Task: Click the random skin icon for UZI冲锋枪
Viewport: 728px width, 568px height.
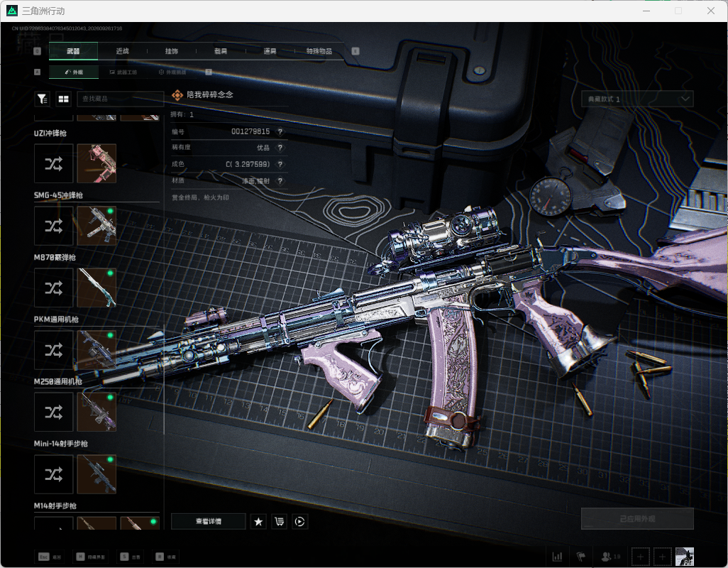Action: (x=54, y=163)
